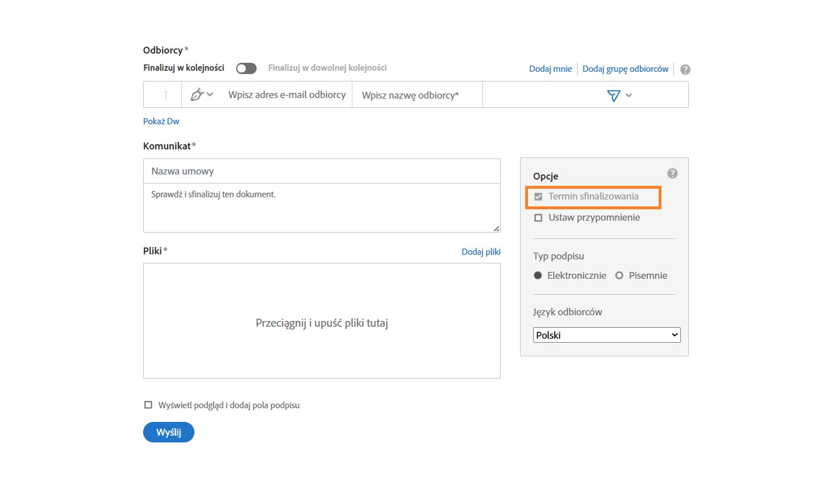This screenshot has height=504, width=824.
Task: Open the help icon beside Dodaj grupę odbiorców
Action: click(x=685, y=70)
